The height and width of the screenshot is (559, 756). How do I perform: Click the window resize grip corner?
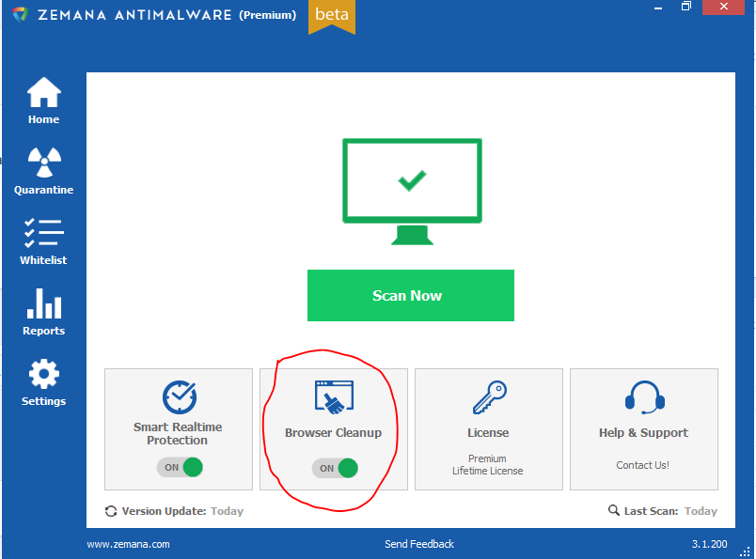[745, 551]
